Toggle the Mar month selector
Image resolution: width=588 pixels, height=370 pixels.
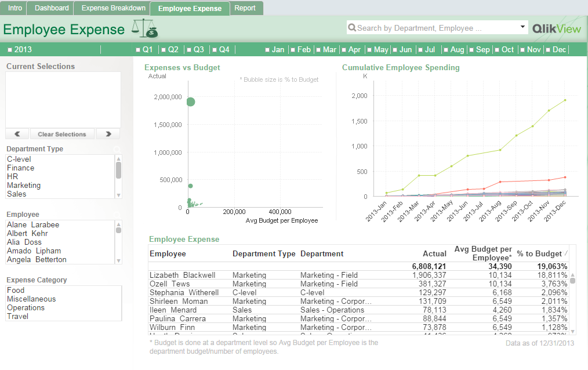(x=326, y=49)
